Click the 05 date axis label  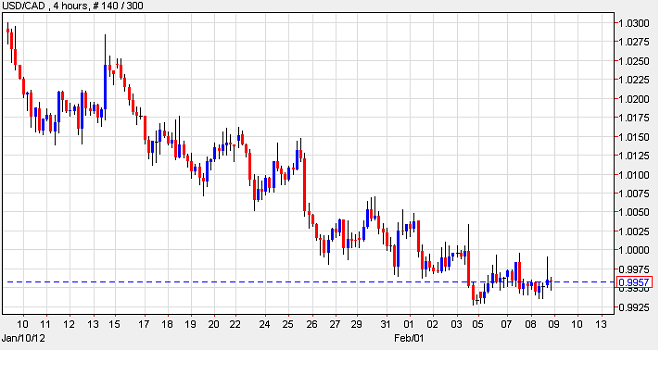478,325
